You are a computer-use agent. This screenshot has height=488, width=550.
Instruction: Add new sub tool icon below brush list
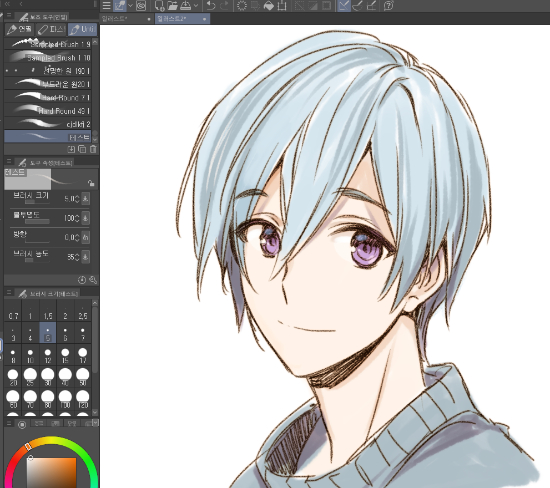(x=71, y=149)
